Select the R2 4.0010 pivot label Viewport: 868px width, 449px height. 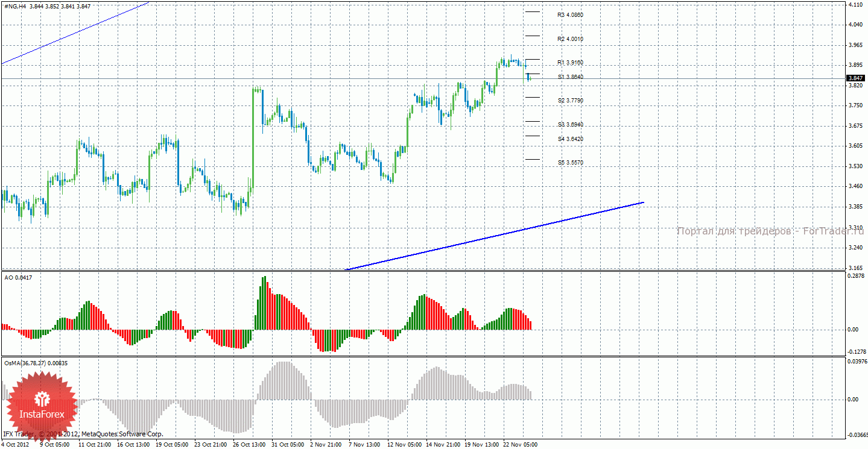pos(570,39)
